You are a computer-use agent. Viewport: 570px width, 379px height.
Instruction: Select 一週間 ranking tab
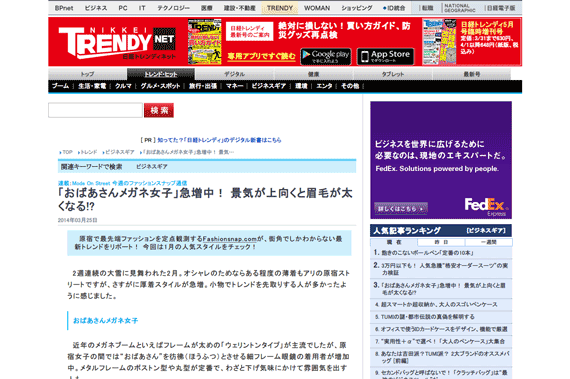click(489, 242)
